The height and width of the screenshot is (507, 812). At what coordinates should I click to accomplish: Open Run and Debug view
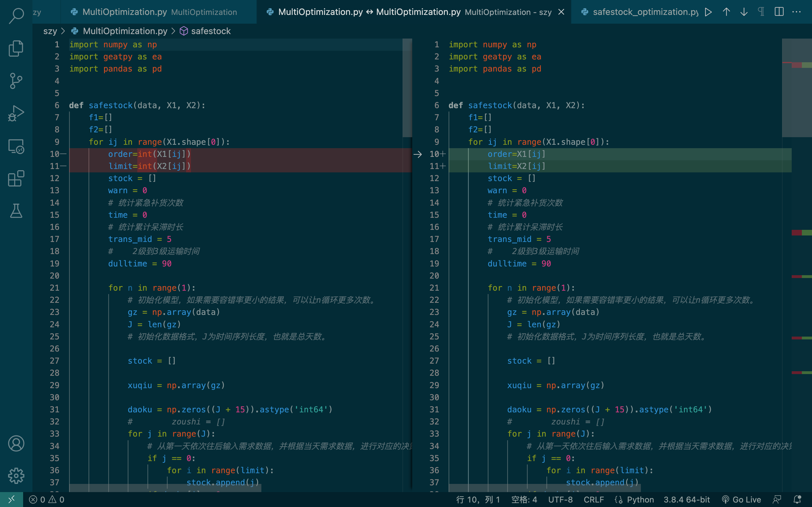[x=16, y=113]
